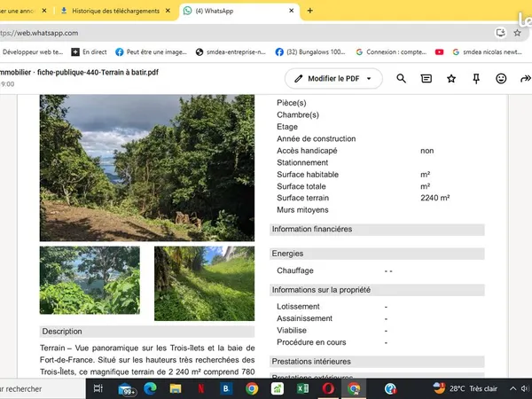Click the search magnifier icon in PDF viewer
The height and width of the screenshot is (399, 532).
click(x=401, y=79)
